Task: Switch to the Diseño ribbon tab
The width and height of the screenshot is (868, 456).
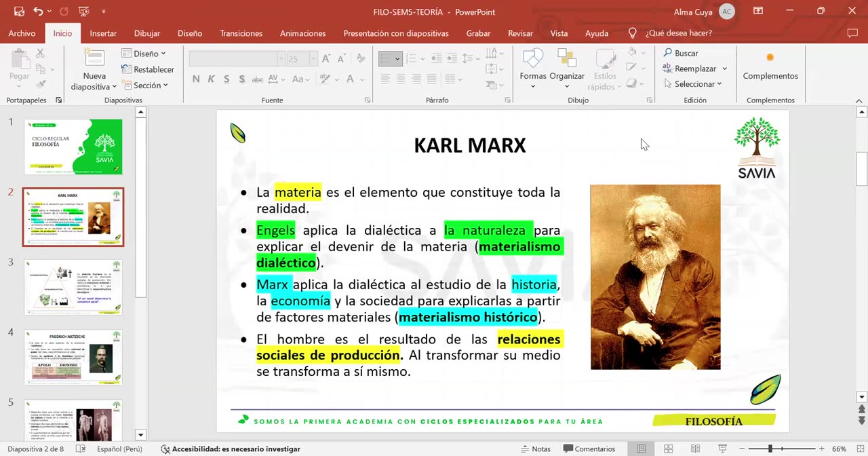Action: pyautogui.click(x=190, y=33)
